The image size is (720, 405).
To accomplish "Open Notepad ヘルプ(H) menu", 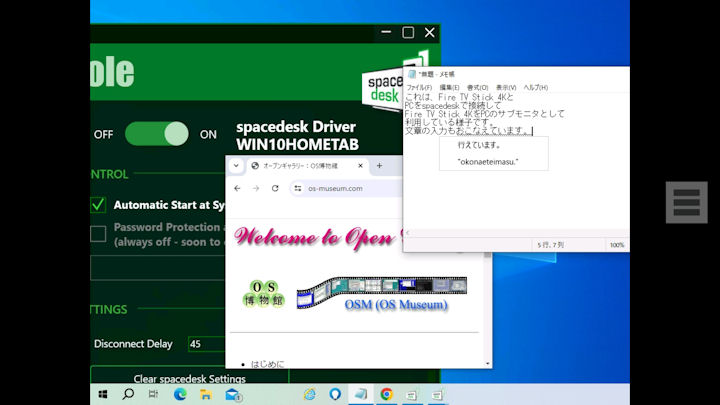I will tap(536, 87).
